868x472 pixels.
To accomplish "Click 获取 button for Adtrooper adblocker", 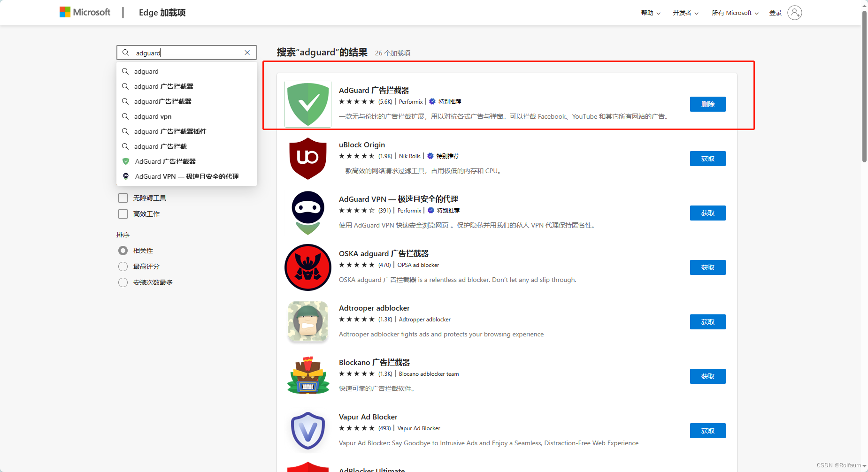I will 707,322.
